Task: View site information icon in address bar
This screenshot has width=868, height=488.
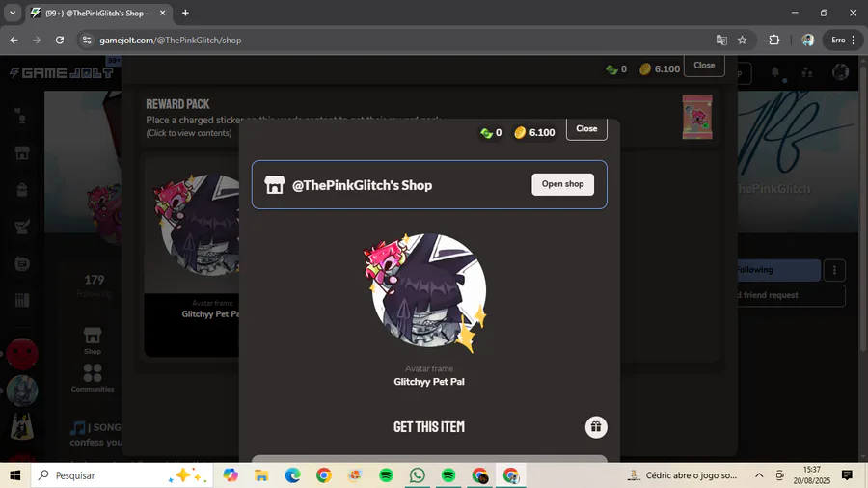Action: click(x=87, y=40)
